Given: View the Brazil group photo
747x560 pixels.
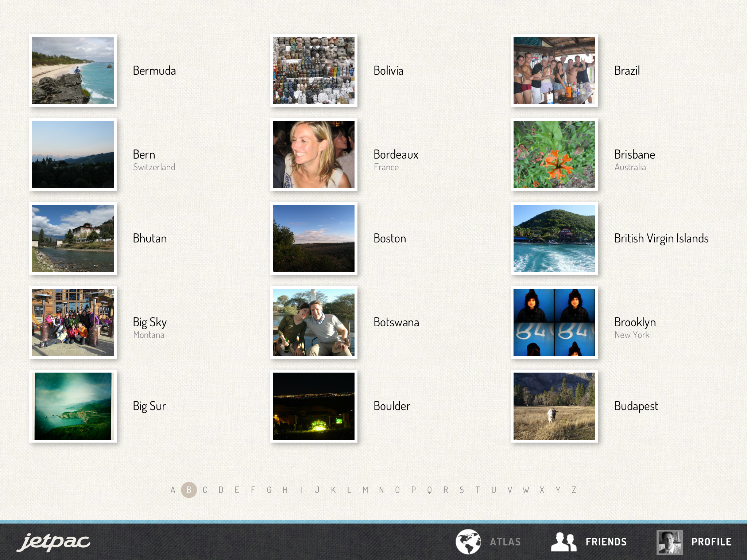Looking at the screenshot, I should coord(554,71).
